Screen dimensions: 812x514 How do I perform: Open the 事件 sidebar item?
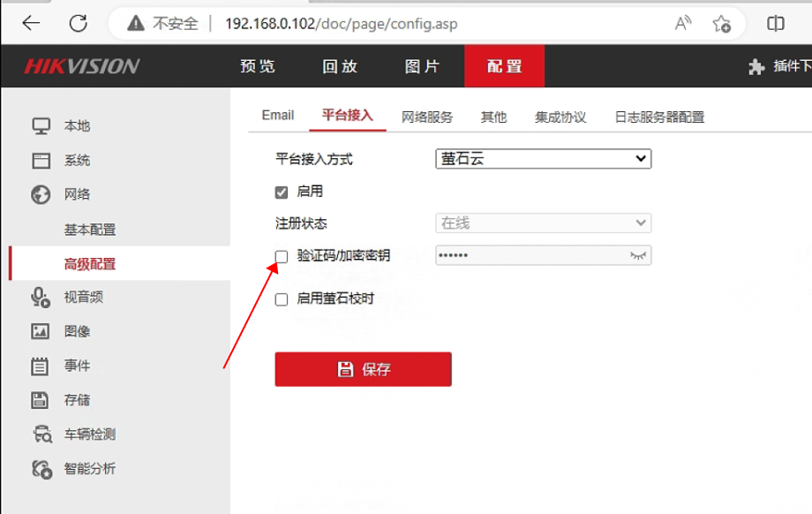pos(77,366)
